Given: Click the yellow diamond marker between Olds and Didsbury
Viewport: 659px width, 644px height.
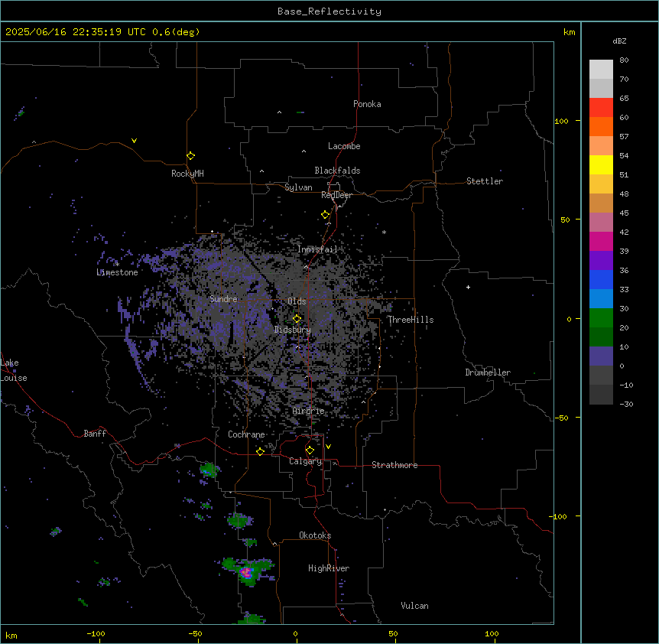Looking at the screenshot, I should click(x=297, y=319).
